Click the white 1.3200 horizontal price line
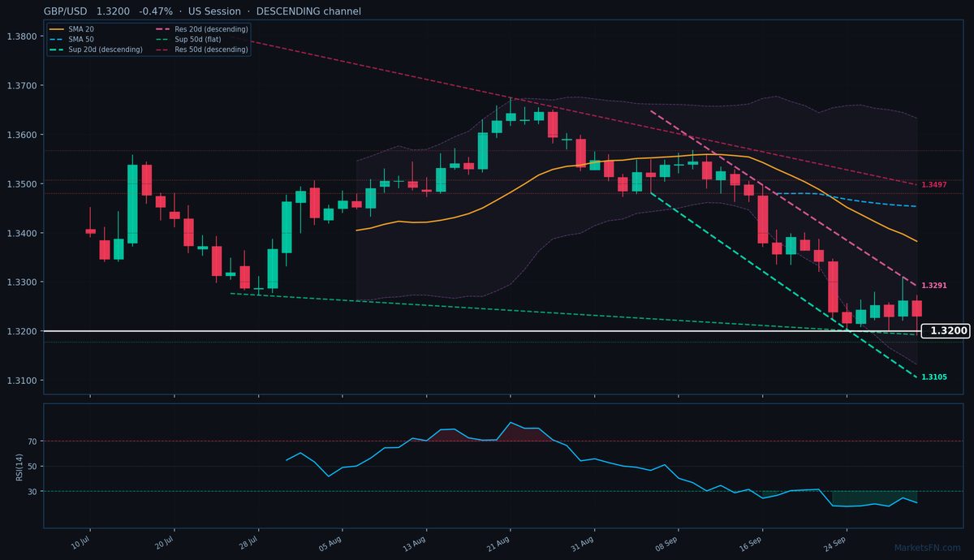Image resolution: width=974 pixels, height=560 pixels. click(481, 331)
